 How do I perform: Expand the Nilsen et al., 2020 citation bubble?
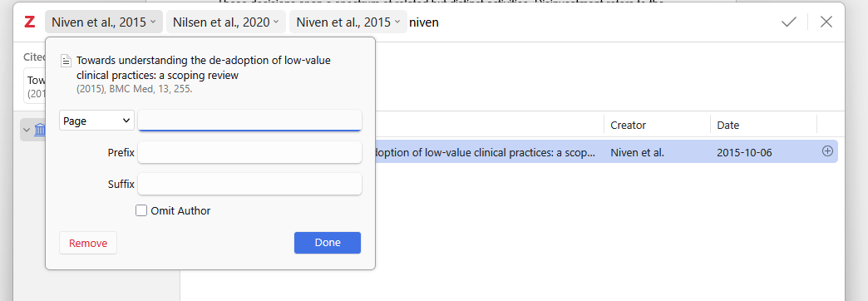click(226, 22)
